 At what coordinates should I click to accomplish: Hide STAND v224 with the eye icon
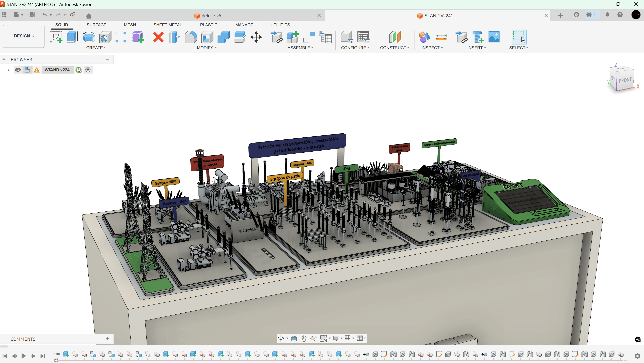[18, 70]
